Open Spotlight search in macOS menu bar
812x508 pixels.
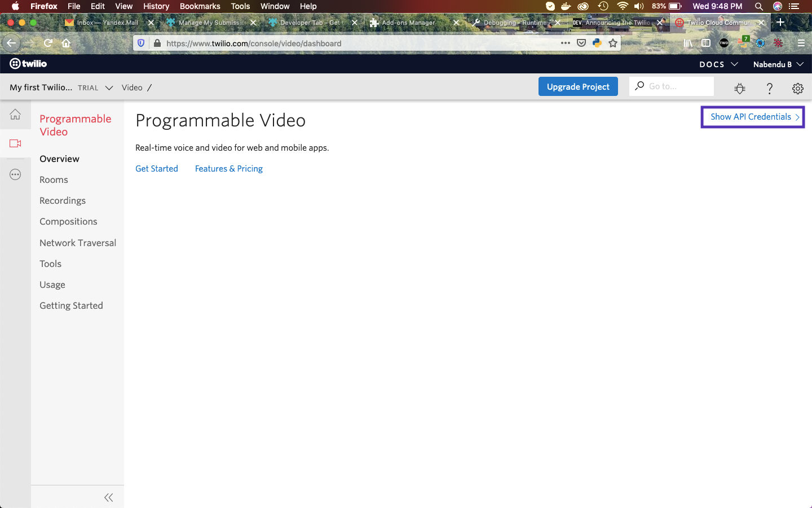pos(759,6)
